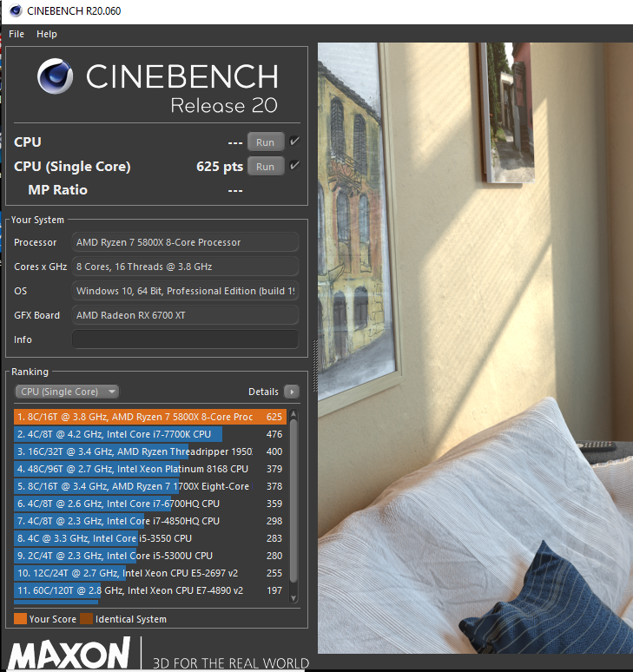
Task: Open the File menu
Action: [16, 34]
